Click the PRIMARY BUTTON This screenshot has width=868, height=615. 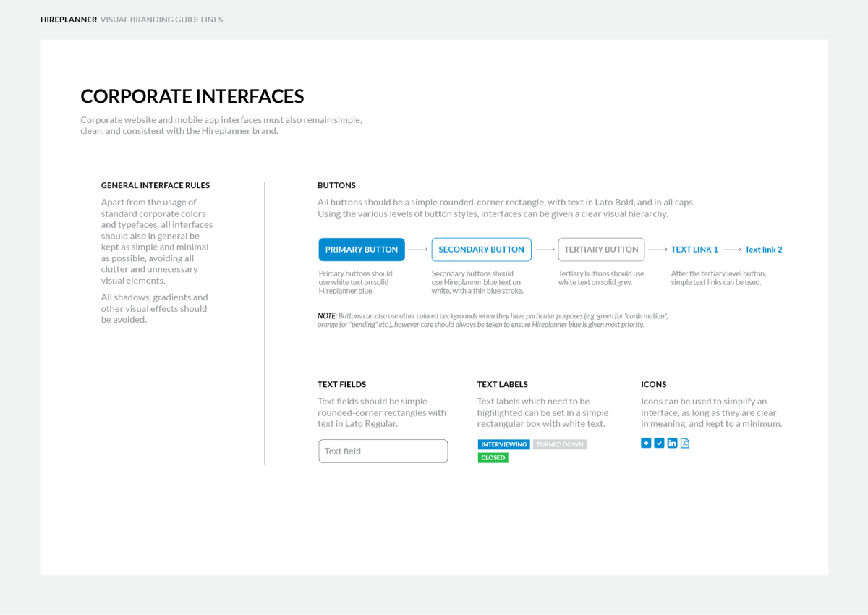pos(361,249)
